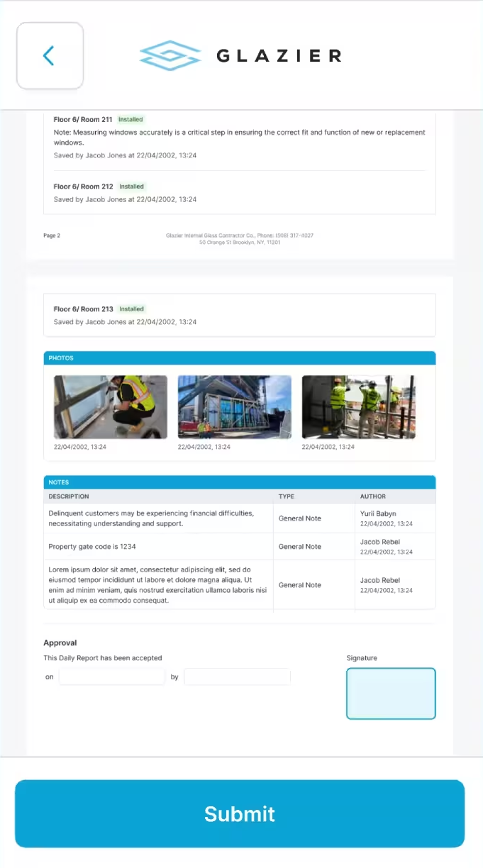Image resolution: width=483 pixels, height=868 pixels.
Task: Click the TYPE column header
Action: tap(287, 496)
